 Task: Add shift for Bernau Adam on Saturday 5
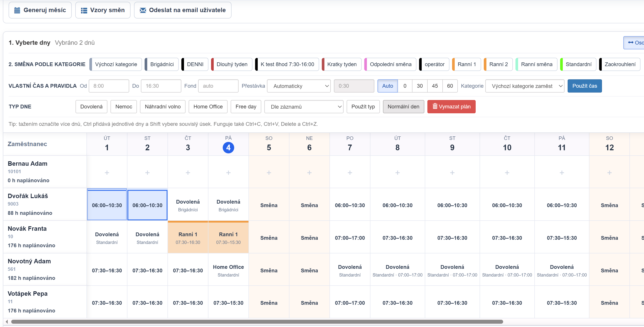[269, 173]
